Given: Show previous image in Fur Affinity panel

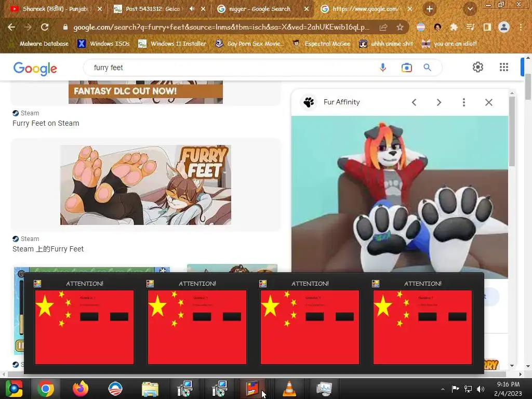Looking at the screenshot, I should [x=414, y=102].
